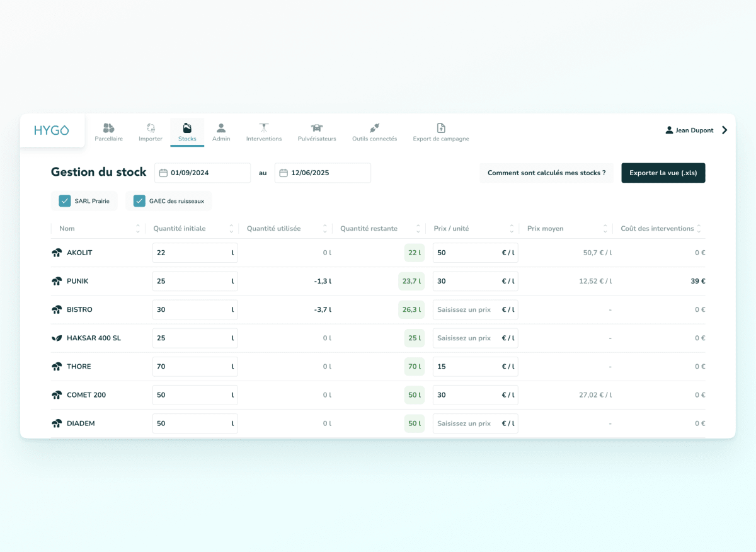Uncheck the GAEC des ruisseaux checkbox
756x552 pixels.
tap(139, 201)
